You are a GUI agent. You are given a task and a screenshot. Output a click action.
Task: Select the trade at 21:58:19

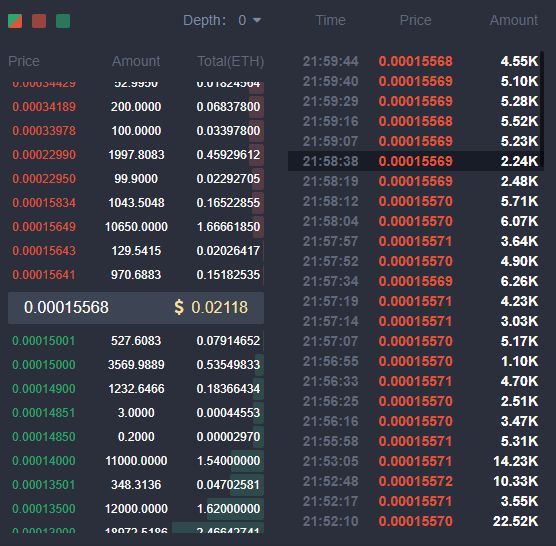tap(416, 182)
